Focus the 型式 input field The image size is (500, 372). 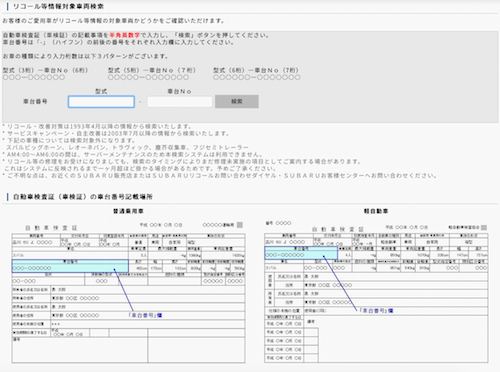pyautogui.click(x=101, y=102)
